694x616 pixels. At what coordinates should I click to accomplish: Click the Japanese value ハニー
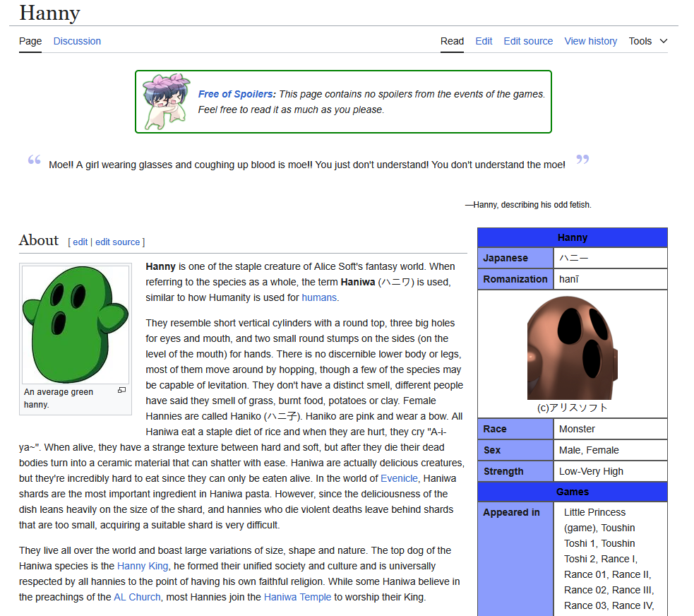pos(573,258)
